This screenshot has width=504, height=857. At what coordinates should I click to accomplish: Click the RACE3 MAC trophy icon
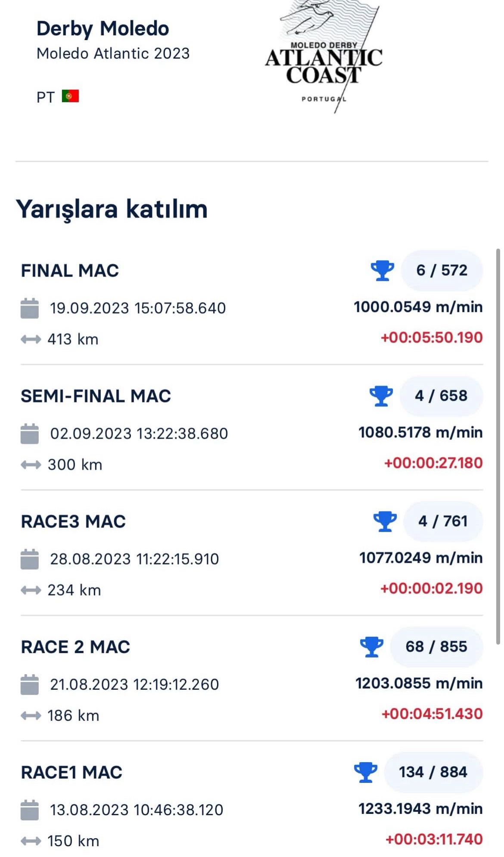385,521
